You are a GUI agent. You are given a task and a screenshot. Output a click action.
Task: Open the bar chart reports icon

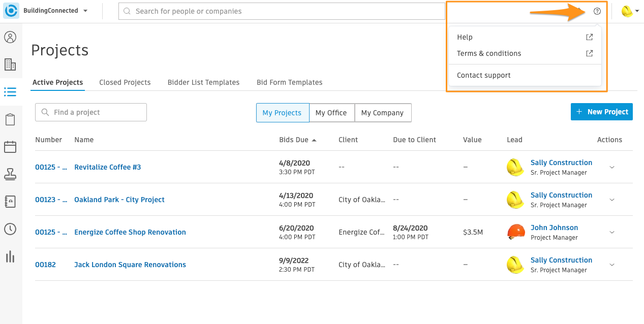pyautogui.click(x=10, y=256)
